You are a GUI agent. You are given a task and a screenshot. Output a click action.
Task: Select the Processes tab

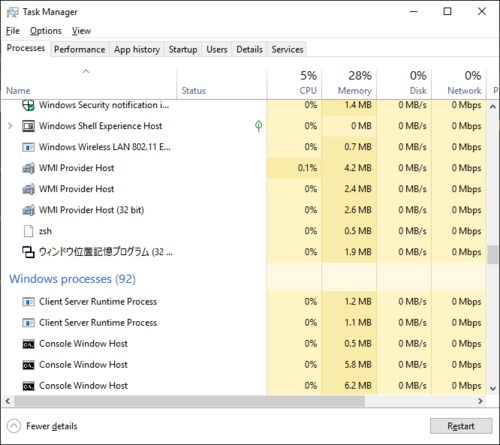(x=26, y=48)
